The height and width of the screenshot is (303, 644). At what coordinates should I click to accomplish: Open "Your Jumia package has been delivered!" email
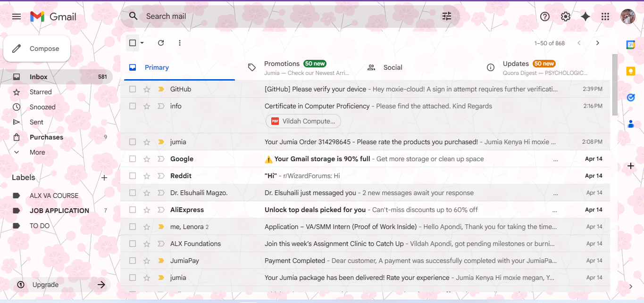[x=365, y=278]
